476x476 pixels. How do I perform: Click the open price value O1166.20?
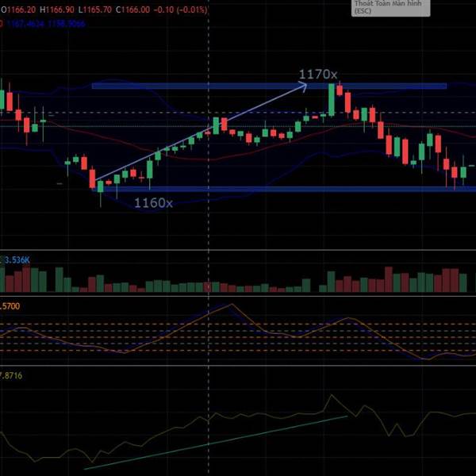18,10
